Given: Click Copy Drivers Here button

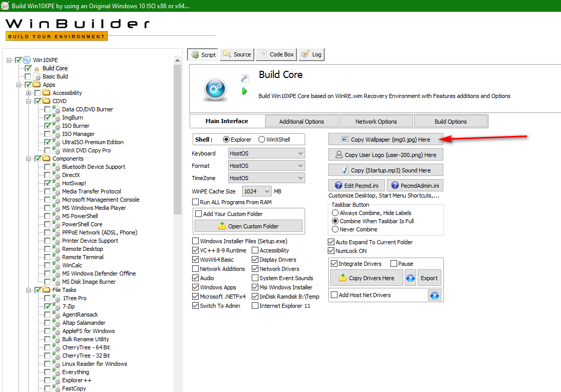Looking at the screenshot, I should point(367,278).
